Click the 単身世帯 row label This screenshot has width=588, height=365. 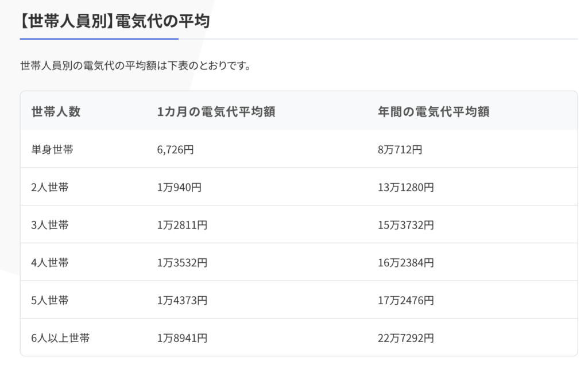click(x=52, y=150)
